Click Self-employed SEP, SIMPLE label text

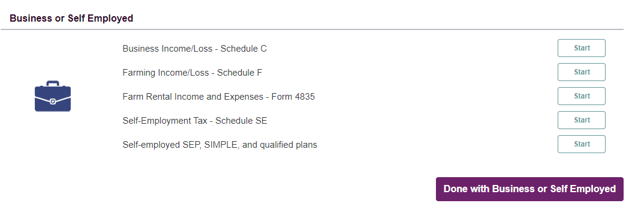[x=219, y=145]
